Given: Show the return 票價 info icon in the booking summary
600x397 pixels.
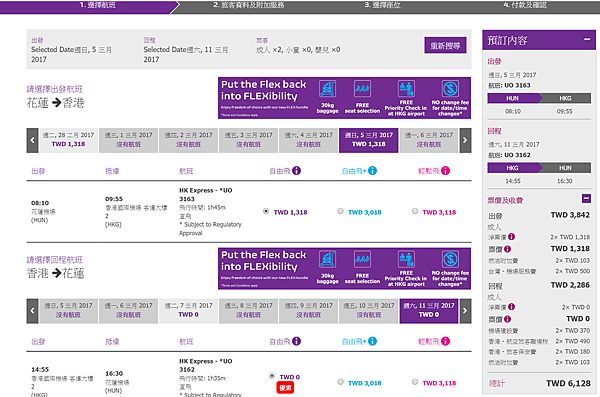Looking at the screenshot, I should pos(508,319).
